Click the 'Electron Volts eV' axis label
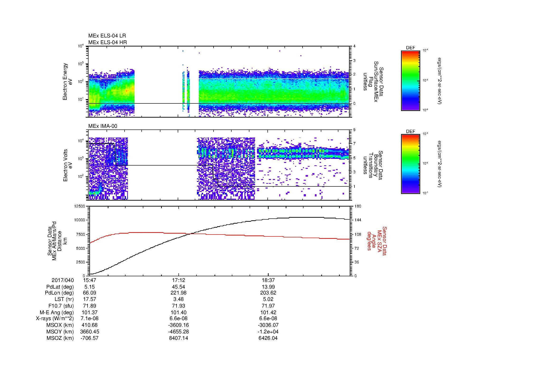Screen dimensions: 555x392 pyautogui.click(x=68, y=166)
